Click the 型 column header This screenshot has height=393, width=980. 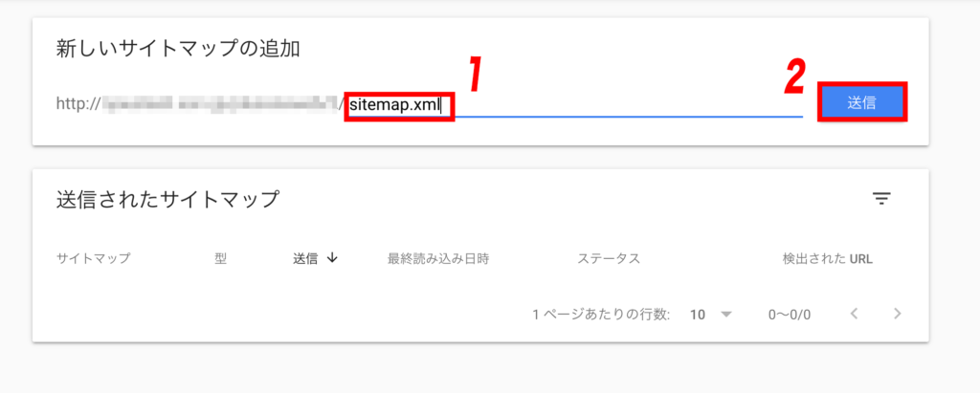tap(220, 259)
